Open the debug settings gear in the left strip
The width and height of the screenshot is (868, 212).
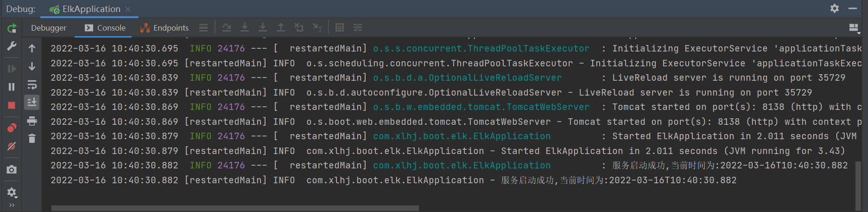pyautogui.click(x=12, y=192)
